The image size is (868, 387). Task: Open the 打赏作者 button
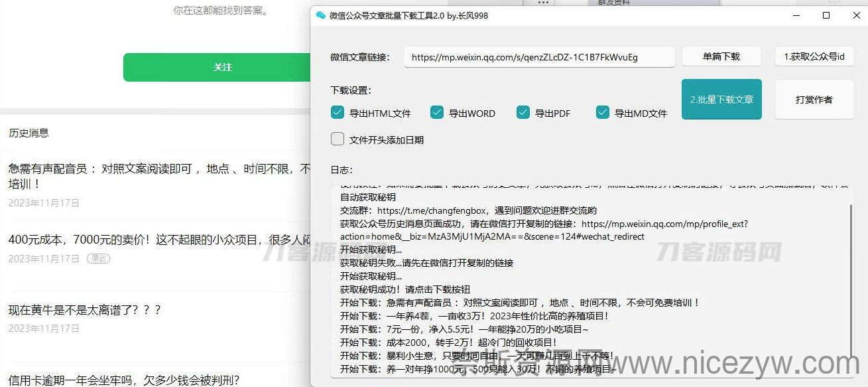pos(814,100)
